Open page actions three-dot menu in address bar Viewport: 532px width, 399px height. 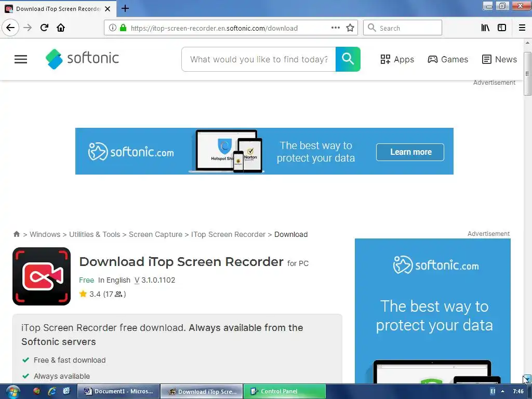[336, 28]
